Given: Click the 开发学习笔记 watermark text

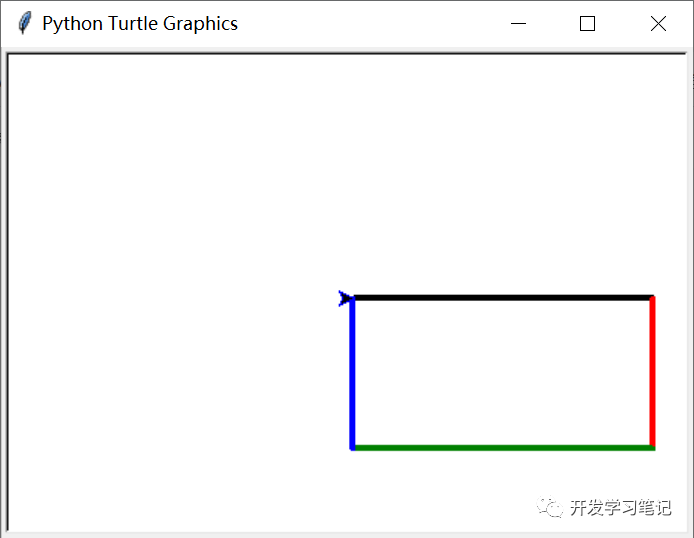Looking at the screenshot, I should tap(621, 508).
